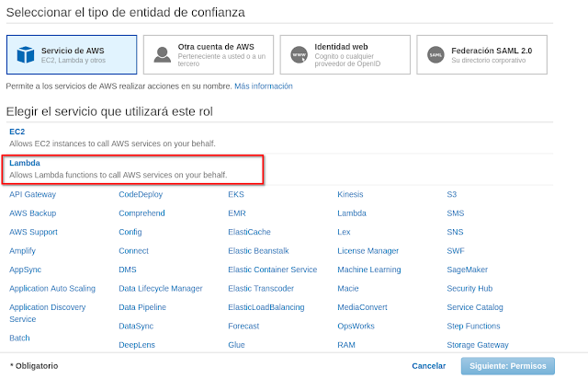588x379 pixels.
Task: Click the Amplify service link
Action: pyautogui.click(x=22, y=251)
